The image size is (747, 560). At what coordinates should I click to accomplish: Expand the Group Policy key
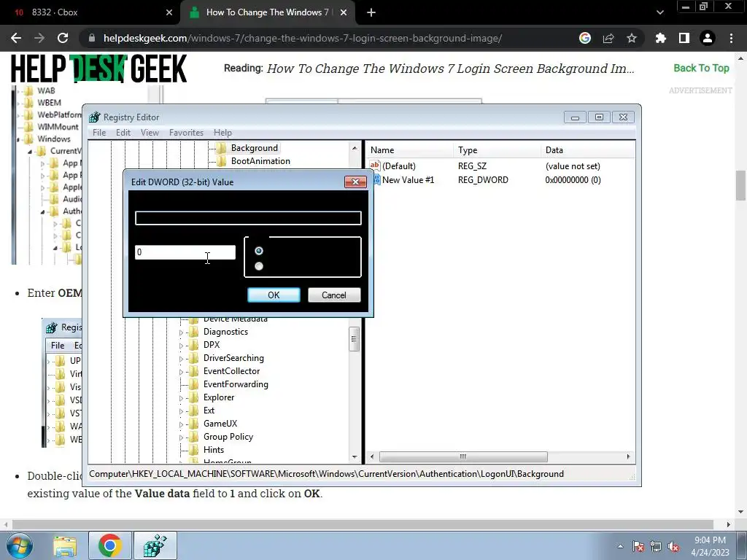181,437
